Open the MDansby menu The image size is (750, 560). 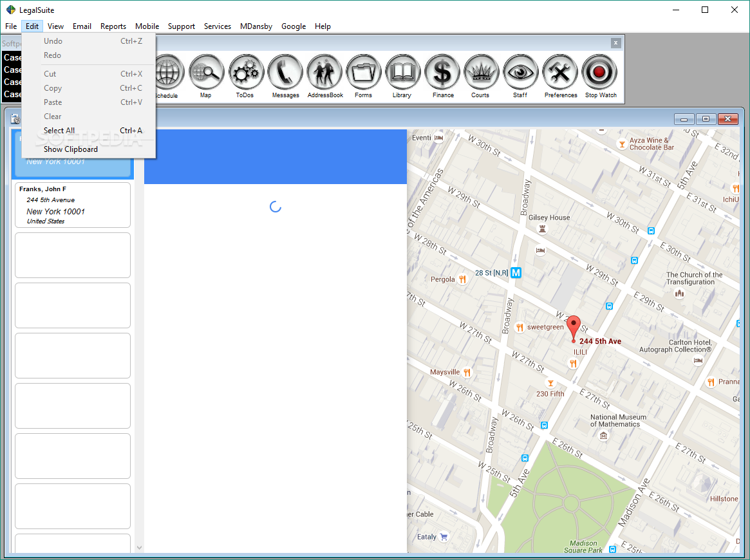click(256, 26)
